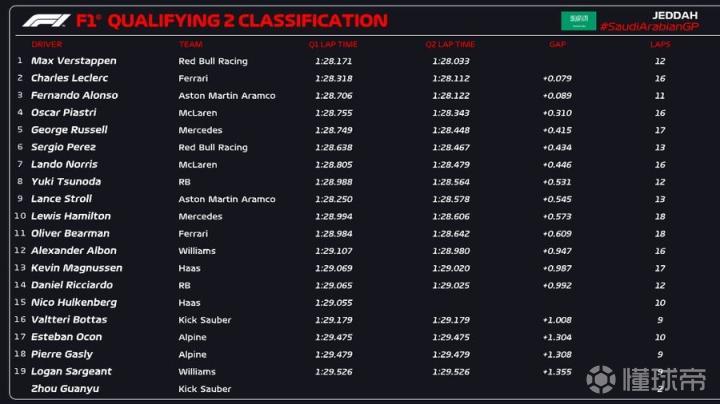
Task: Click the LAPS column header
Action: tap(659, 45)
